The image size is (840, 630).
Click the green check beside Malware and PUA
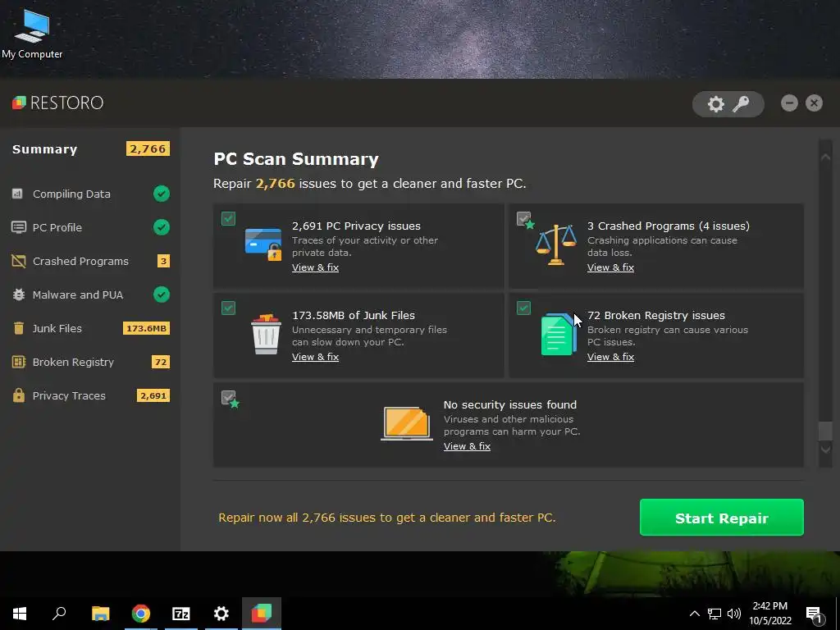[162, 294]
